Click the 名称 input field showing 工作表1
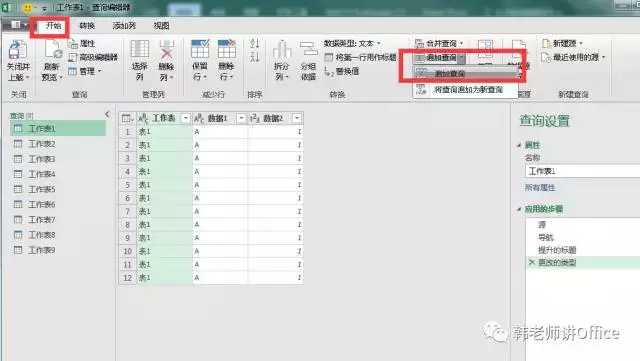 click(x=582, y=171)
